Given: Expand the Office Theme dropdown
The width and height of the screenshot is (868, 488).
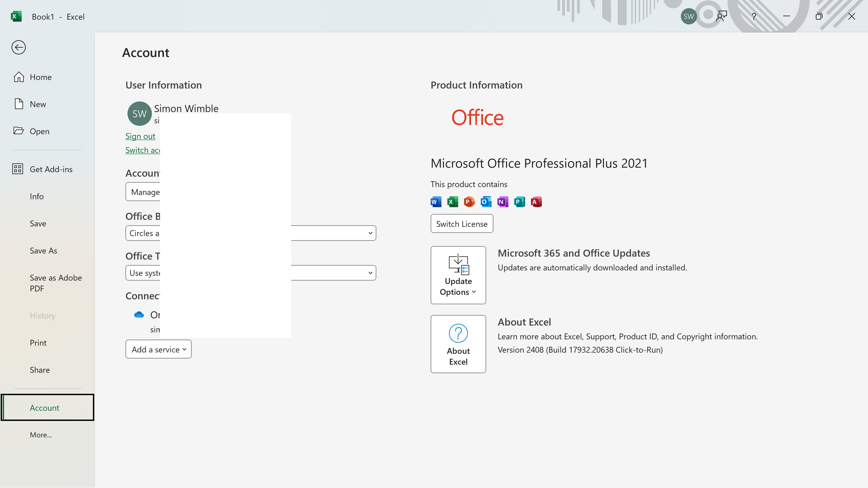Looking at the screenshot, I should click(370, 273).
